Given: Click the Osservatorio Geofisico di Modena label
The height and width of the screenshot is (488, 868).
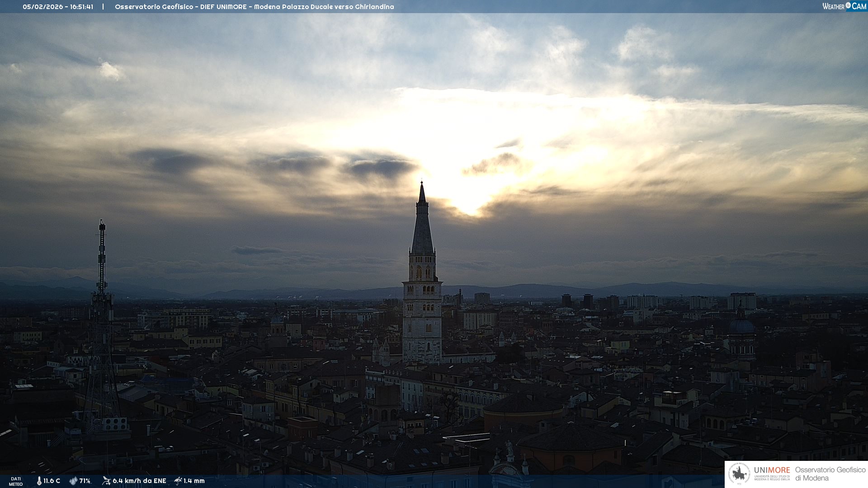Looking at the screenshot, I should click(x=830, y=474).
